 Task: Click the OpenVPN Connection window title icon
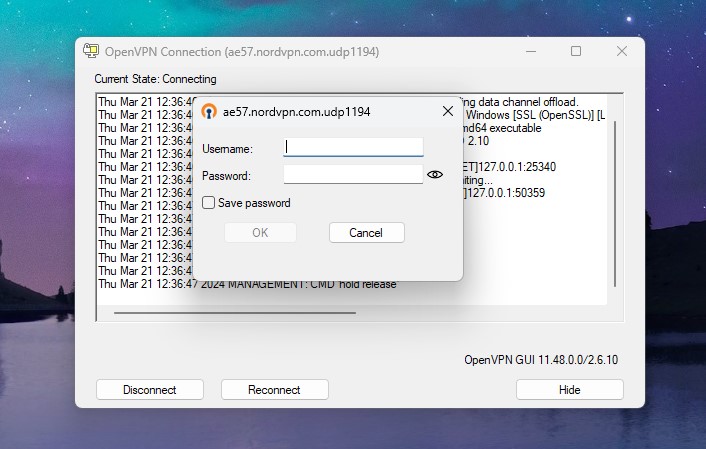(x=91, y=51)
